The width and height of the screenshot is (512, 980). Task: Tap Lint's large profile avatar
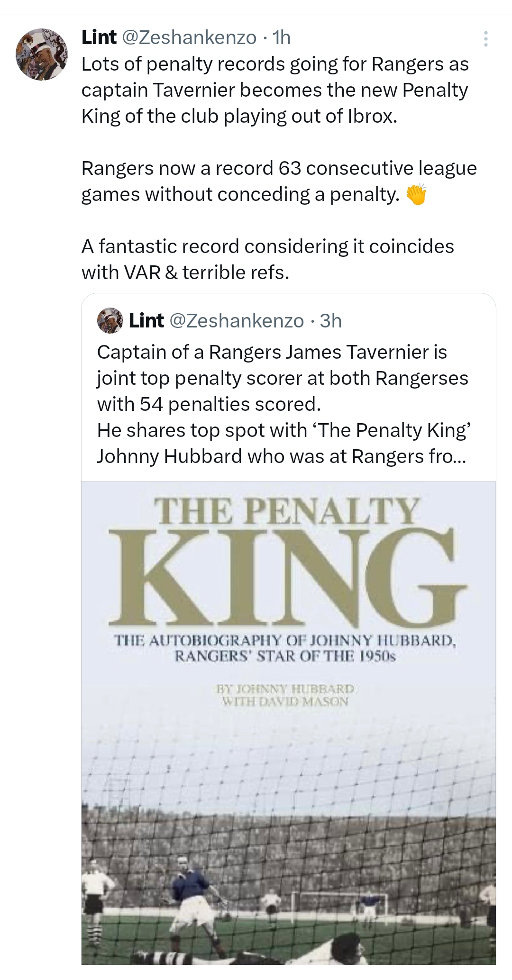coord(42,54)
